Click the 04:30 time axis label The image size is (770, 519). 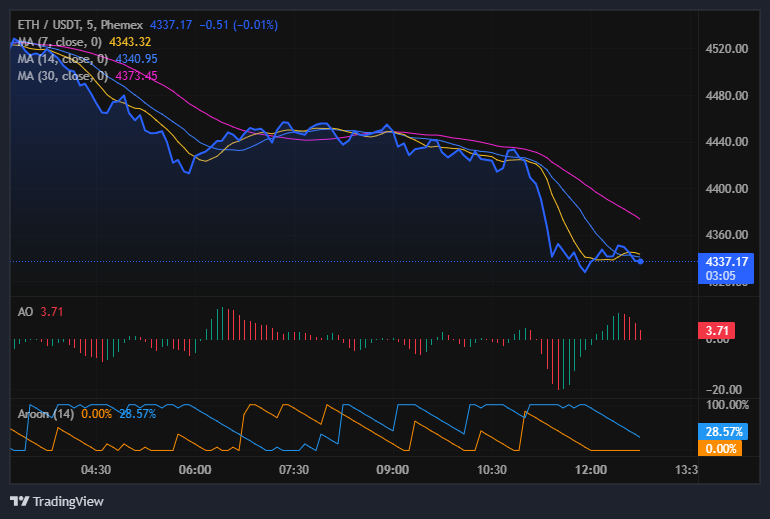95,470
